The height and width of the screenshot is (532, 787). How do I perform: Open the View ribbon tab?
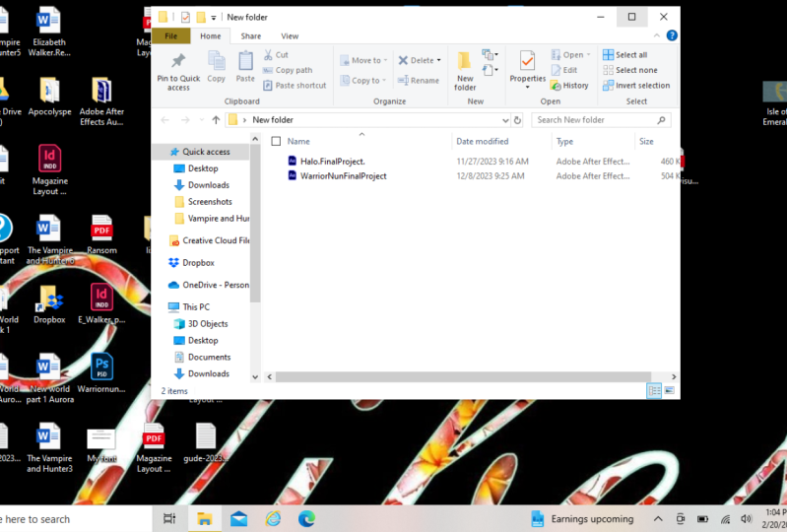(x=290, y=36)
